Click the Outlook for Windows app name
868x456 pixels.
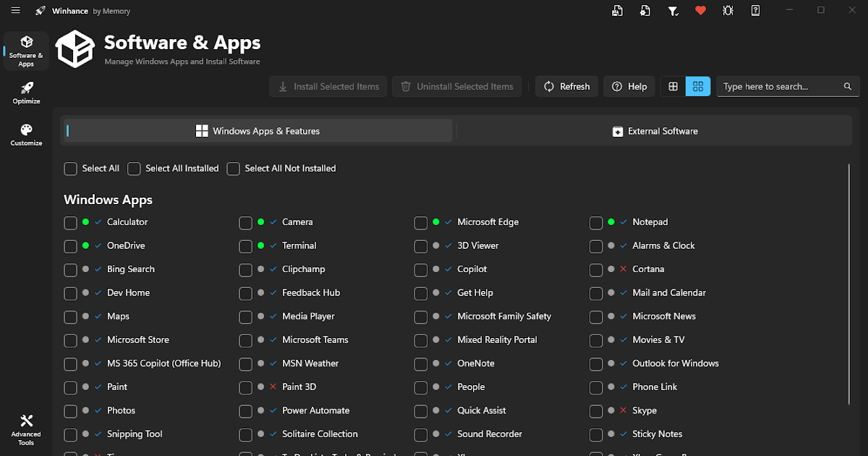pos(676,363)
